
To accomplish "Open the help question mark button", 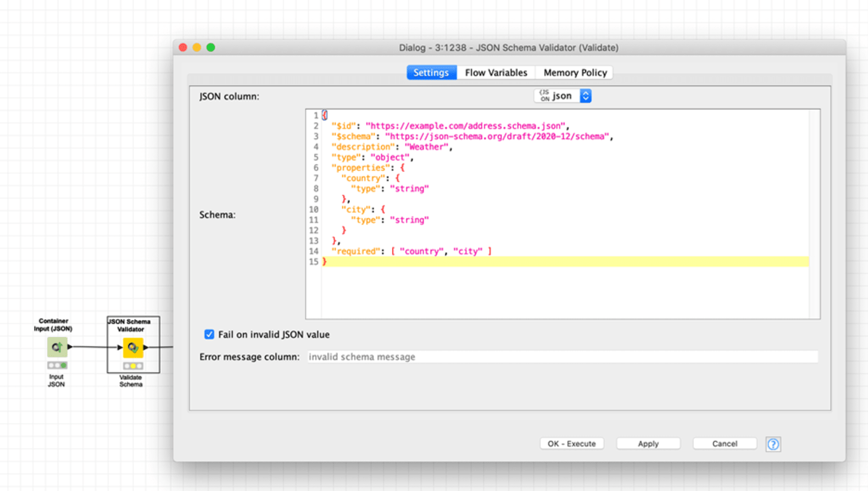I will click(773, 444).
